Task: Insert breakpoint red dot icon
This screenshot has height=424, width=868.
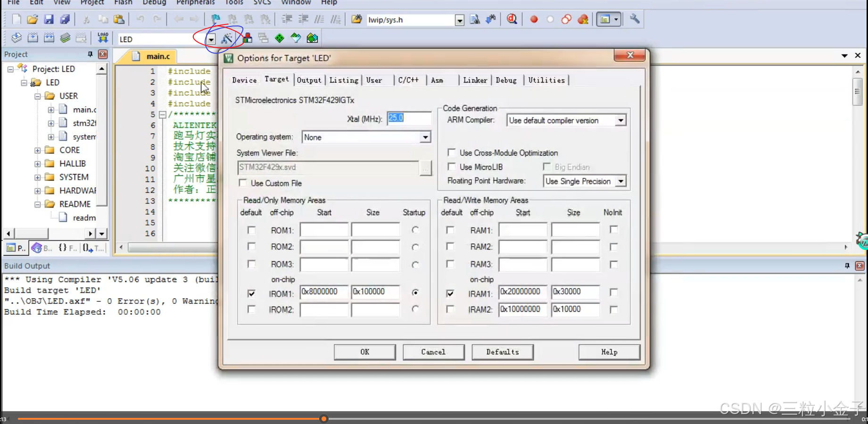Action: [534, 19]
